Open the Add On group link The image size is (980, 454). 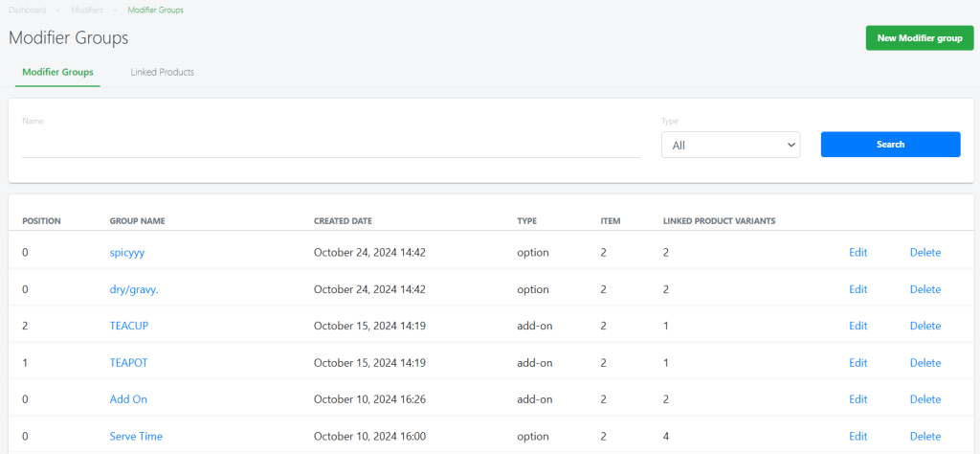point(128,399)
